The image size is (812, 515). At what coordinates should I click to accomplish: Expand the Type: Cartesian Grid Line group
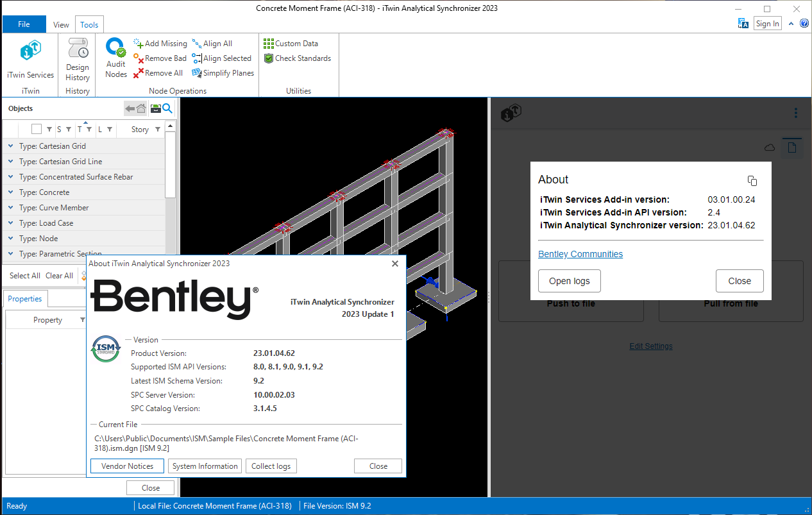[10, 162]
